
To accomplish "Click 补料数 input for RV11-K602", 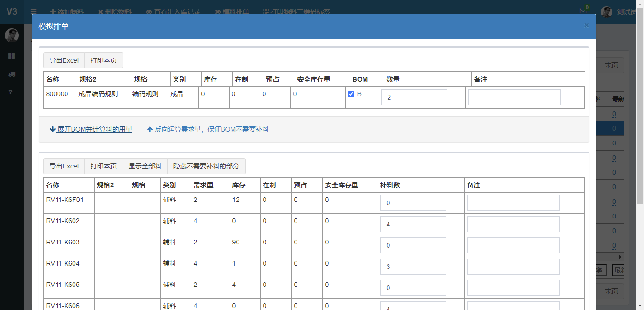I will point(413,224).
